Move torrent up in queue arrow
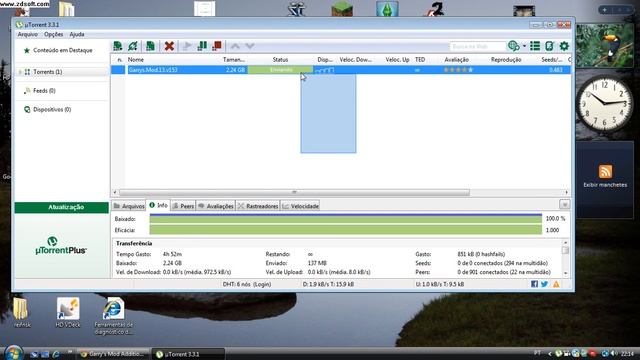Image resolution: width=640 pixels, height=360 pixels. coord(235,46)
